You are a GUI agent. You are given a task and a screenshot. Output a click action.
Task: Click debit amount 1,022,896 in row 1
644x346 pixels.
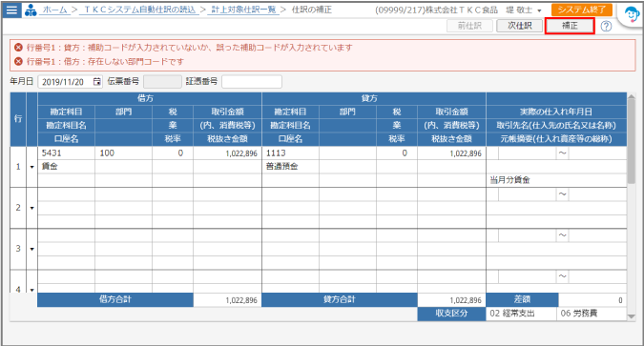point(227,153)
